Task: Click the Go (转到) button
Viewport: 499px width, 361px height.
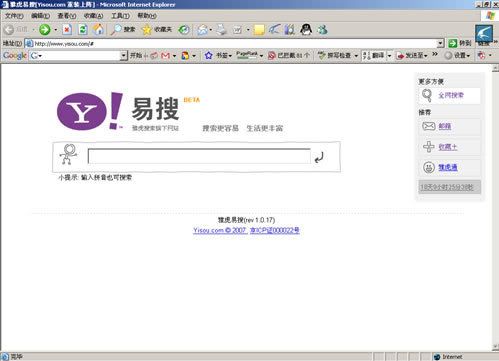Action: click(460, 43)
